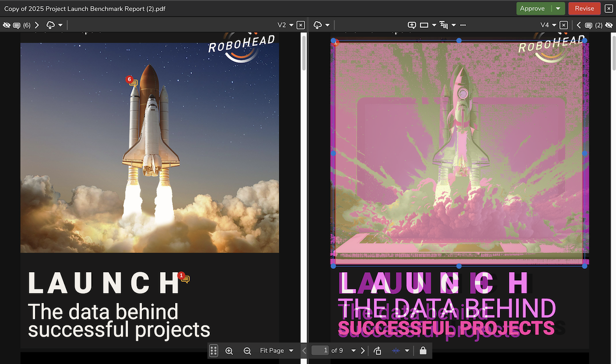Go to the next page arrow
The image size is (616, 364).
tap(363, 351)
